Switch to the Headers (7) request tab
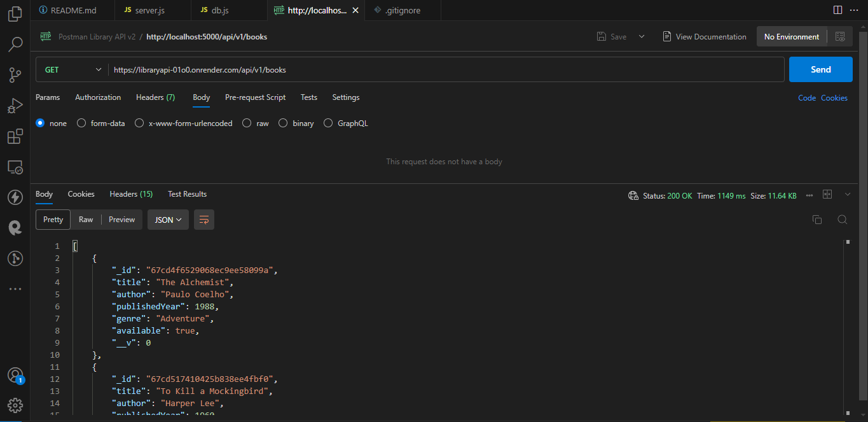The width and height of the screenshot is (868, 422). click(155, 97)
